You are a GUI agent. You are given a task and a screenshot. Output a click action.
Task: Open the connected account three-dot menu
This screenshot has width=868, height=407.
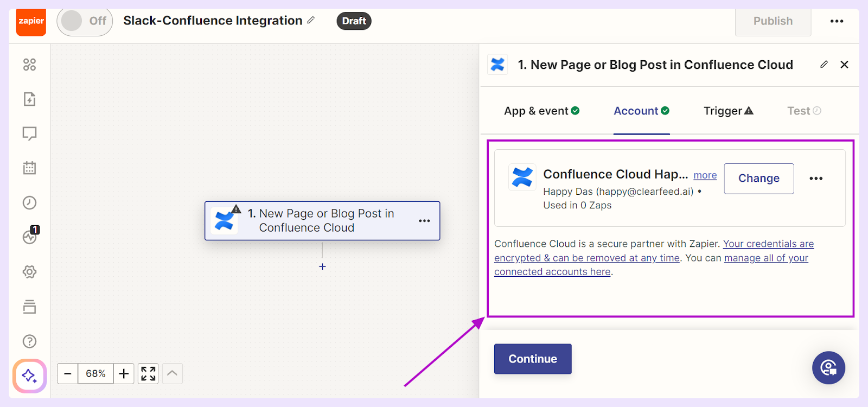[816, 179]
